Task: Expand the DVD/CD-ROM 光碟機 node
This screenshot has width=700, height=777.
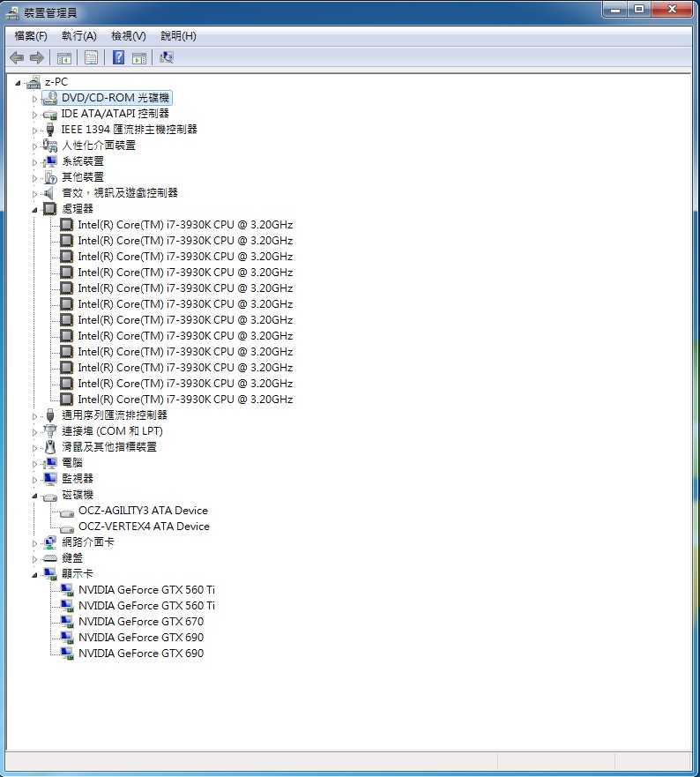Action: click(x=34, y=99)
